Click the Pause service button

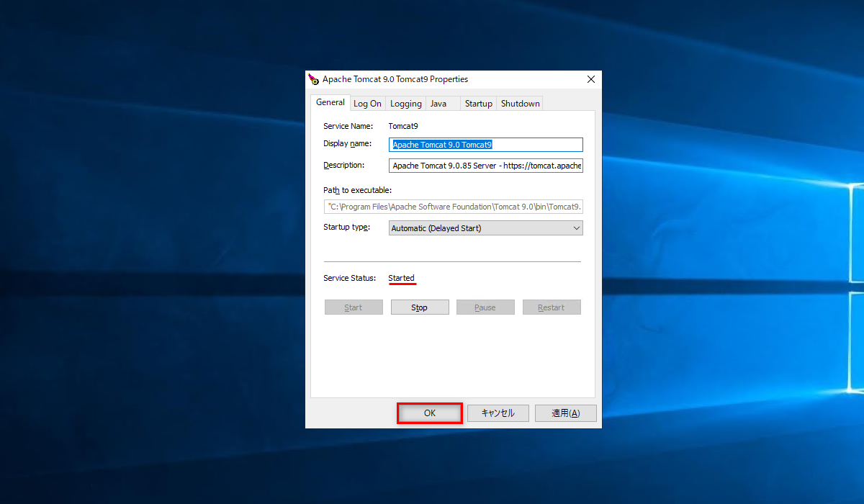(485, 307)
